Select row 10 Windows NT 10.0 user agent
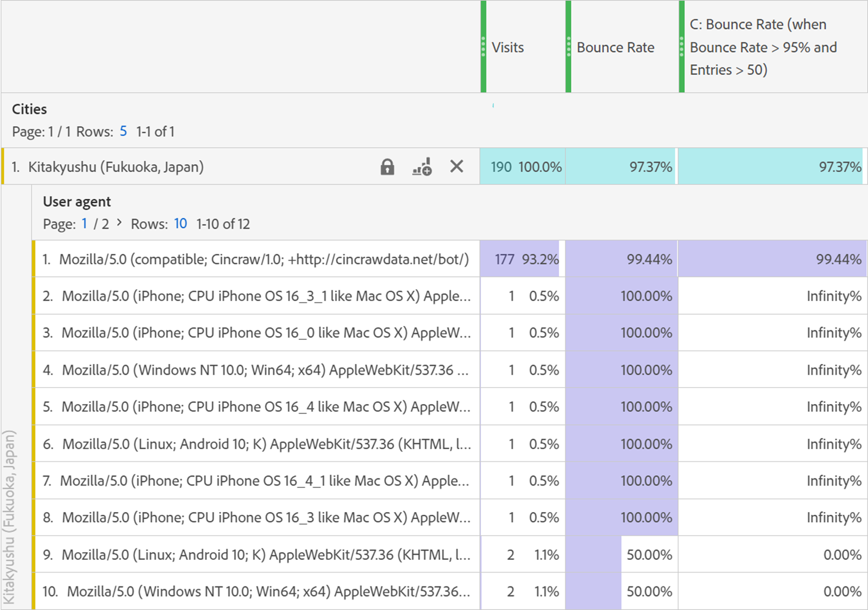The image size is (868, 610). point(256,591)
